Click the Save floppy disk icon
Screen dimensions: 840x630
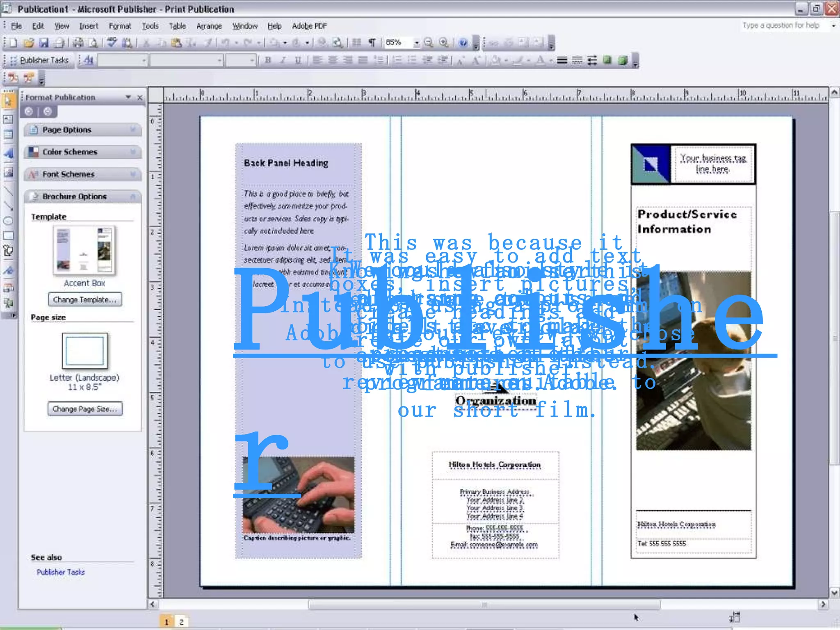[44, 43]
